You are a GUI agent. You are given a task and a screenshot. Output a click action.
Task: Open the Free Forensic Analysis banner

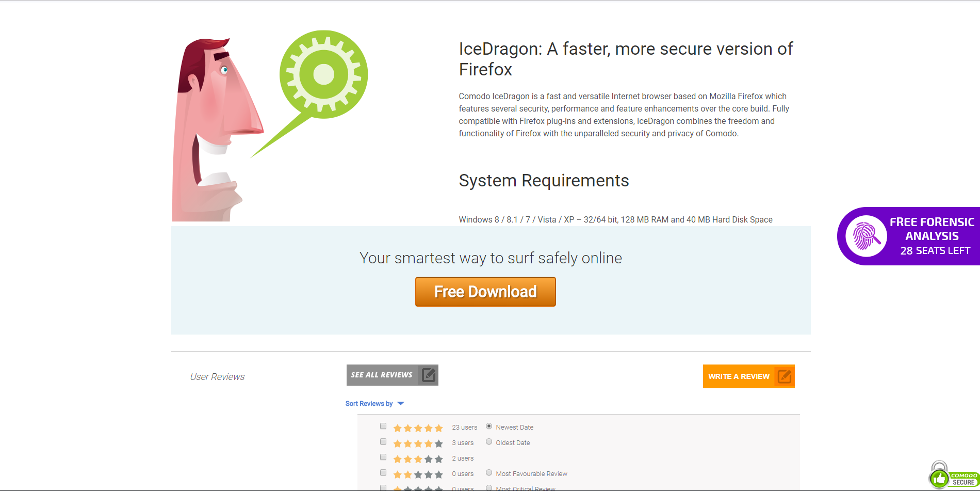coord(909,236)
